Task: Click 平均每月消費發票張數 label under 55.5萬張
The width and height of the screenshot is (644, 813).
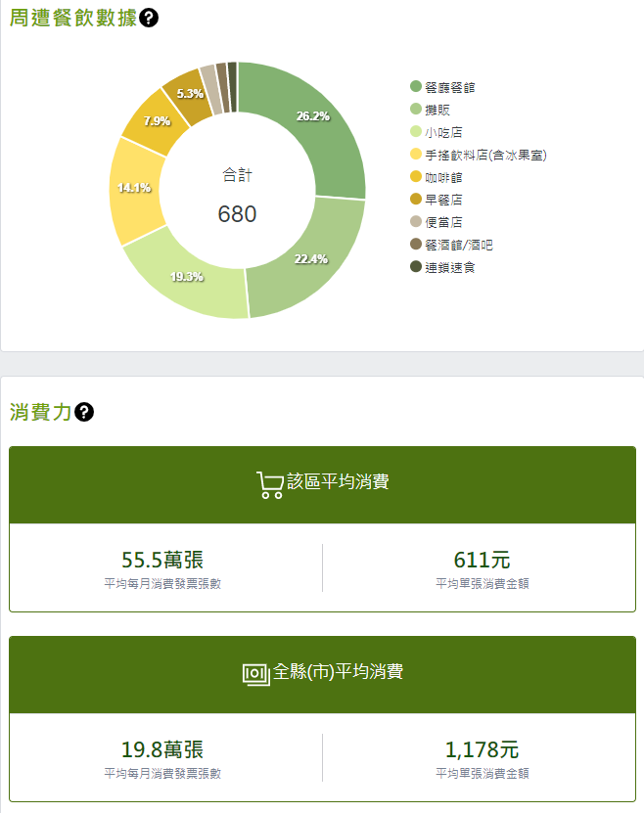Action: pos(162,584)
